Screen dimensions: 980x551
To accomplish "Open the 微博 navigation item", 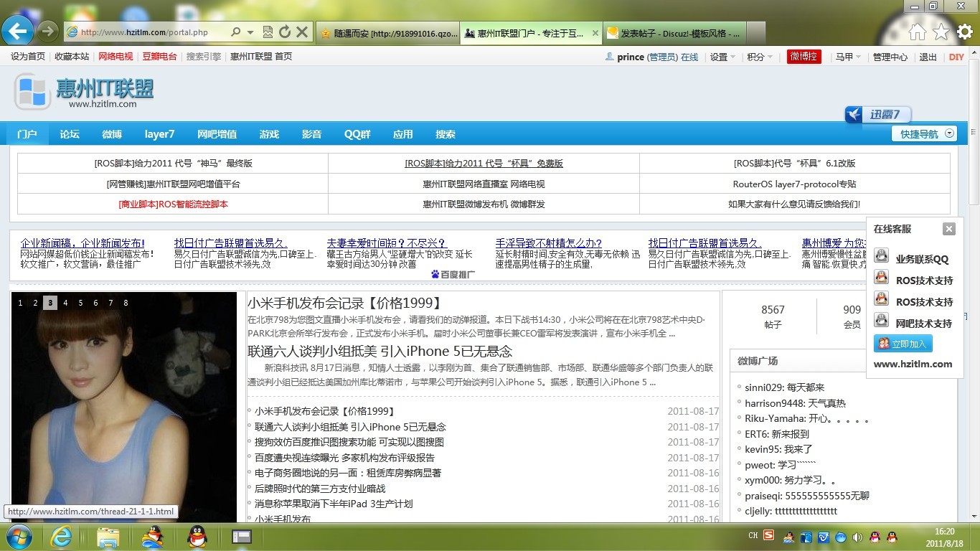I will pos(112,134).
